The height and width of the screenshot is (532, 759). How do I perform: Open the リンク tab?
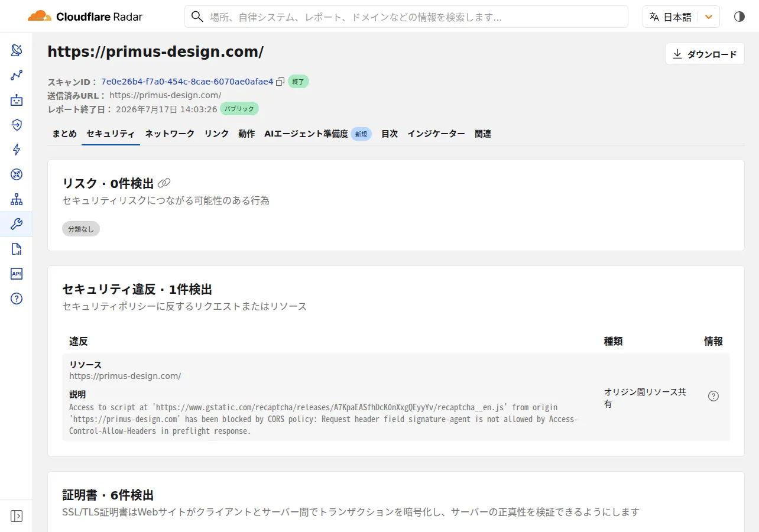point(216,134)
